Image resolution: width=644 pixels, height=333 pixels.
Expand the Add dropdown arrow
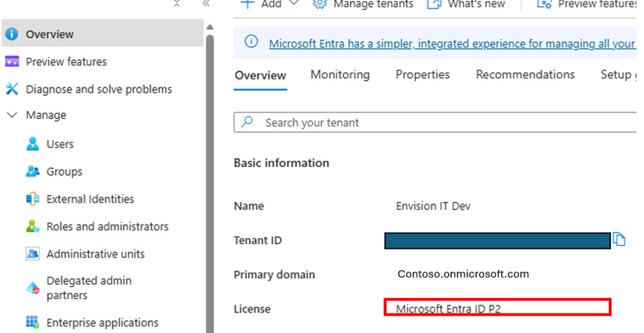pos(294,3)
